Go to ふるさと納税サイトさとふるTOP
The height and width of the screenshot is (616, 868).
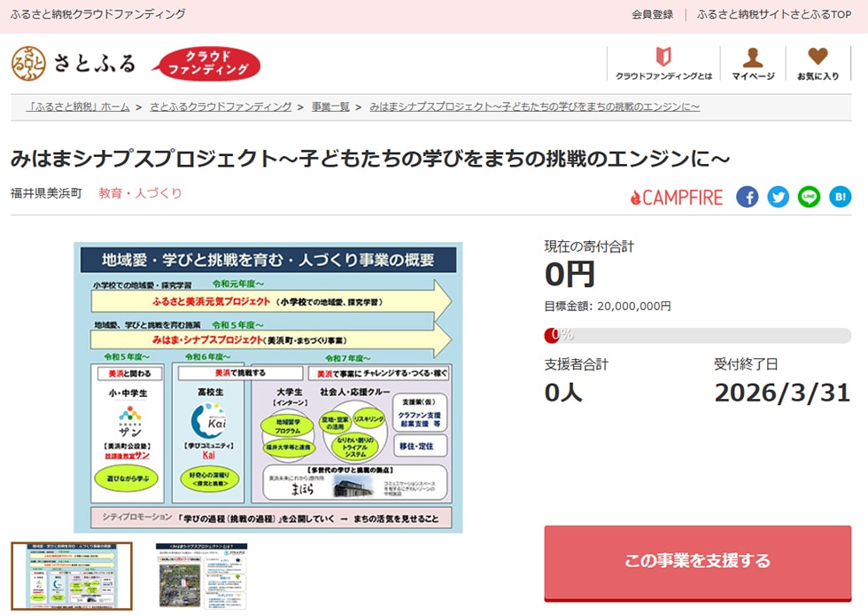(x=776, y=13)
